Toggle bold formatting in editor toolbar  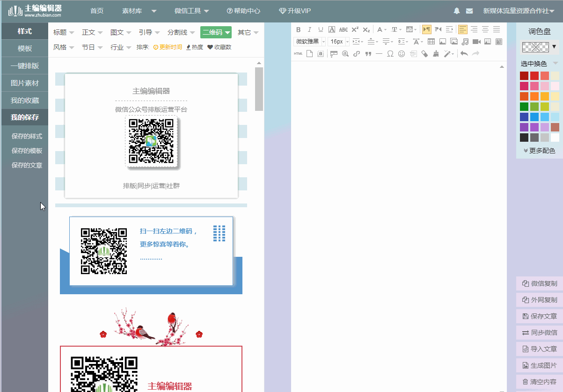click(298, 29)
